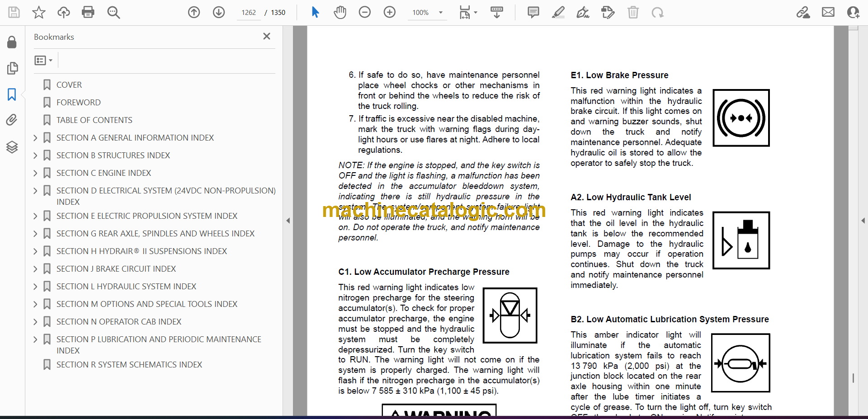868x419 pixels.
Task: Open the FOREWORD bookmark
Action: [x=79, y=103]
